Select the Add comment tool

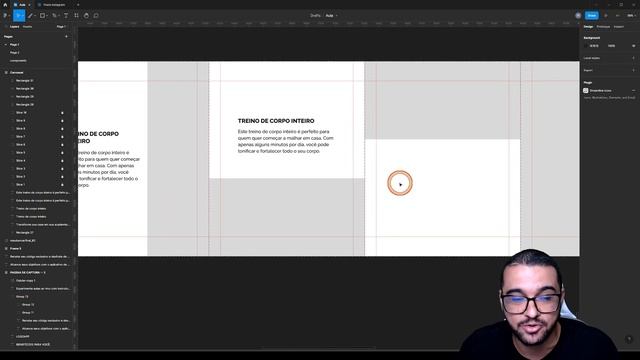click(x=96, y=16)
